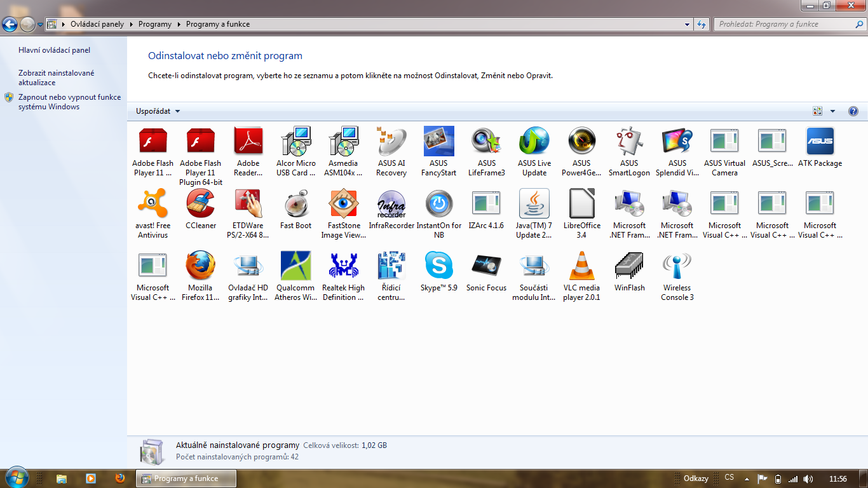Screen dimensions: 868x488
Task: Select InstantOn for NB entry
Action: [439, 214]
